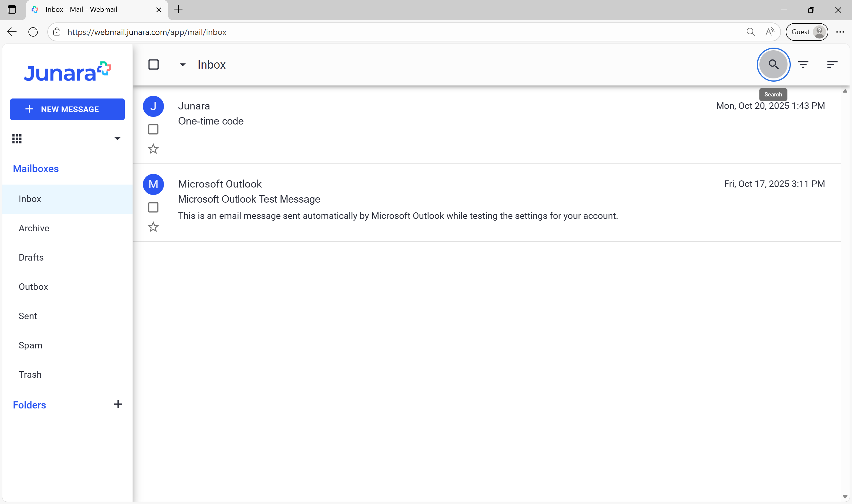Click the Microsoft Outlook sender avatar M
Screen dimensions: 852x504
(x=153, y=184)
